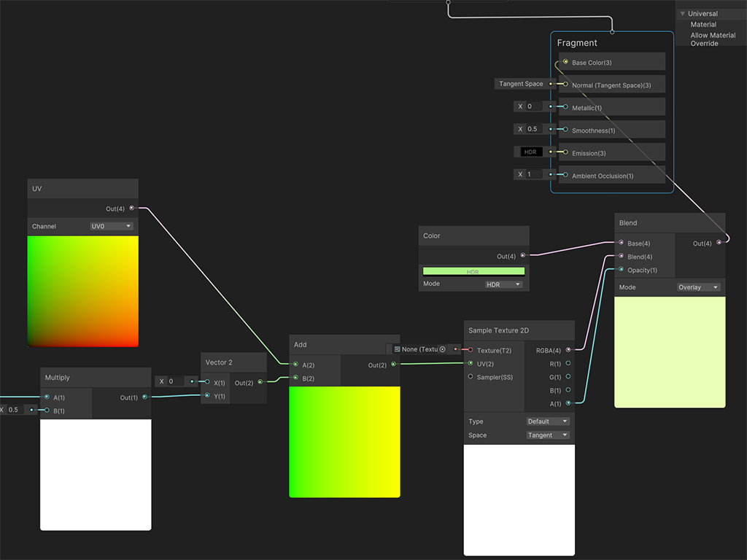The height and width of the screenshot is (560, 747).
Task: Open the Sample Texture Type dropdown
Action: [x=548, y=421]
